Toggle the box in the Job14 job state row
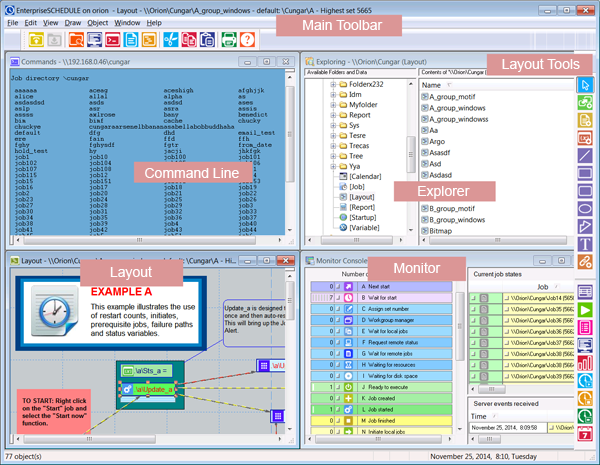Screen dimensions: 600x465 473,298
